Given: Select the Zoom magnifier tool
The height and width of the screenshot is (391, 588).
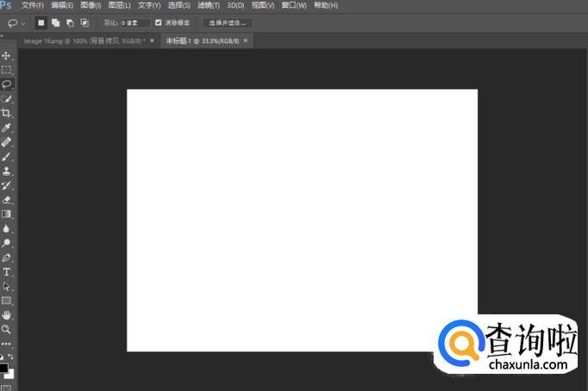Looking at the screenshot, I should click(6, 329).
